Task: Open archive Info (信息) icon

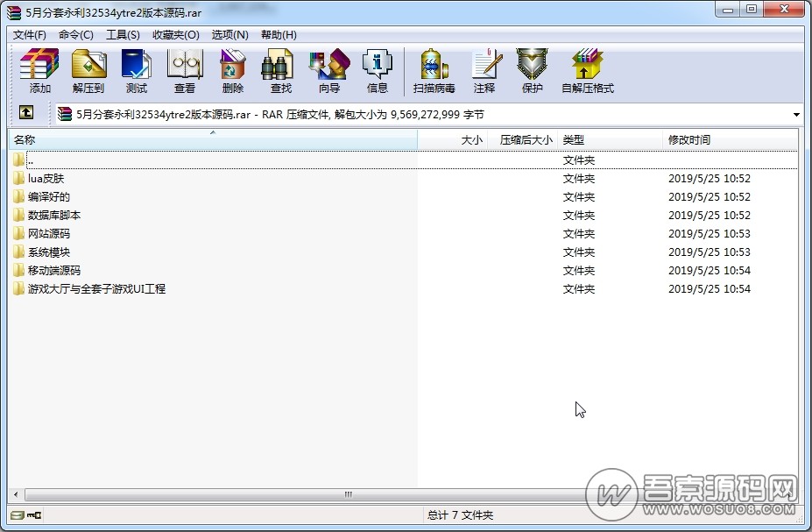Action: (377, 70)
